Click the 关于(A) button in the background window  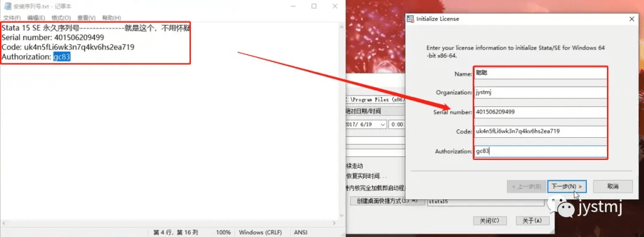pos(532,220)
